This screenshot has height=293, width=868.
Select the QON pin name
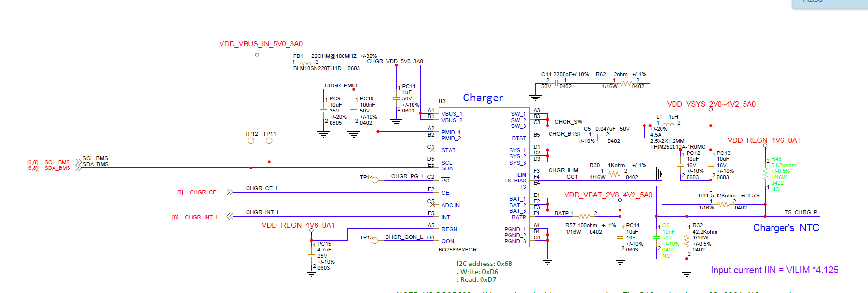coord(448,241)
